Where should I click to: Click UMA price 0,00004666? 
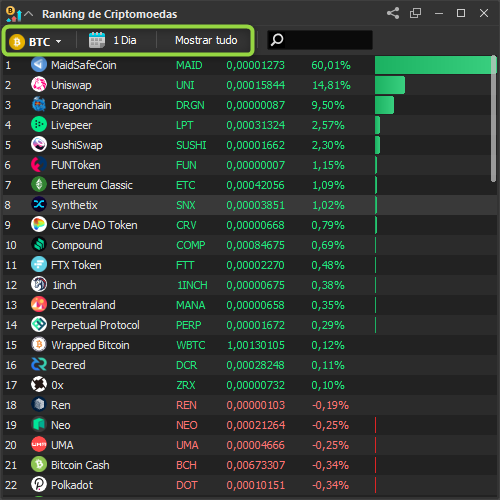click(x=256, y=445)
